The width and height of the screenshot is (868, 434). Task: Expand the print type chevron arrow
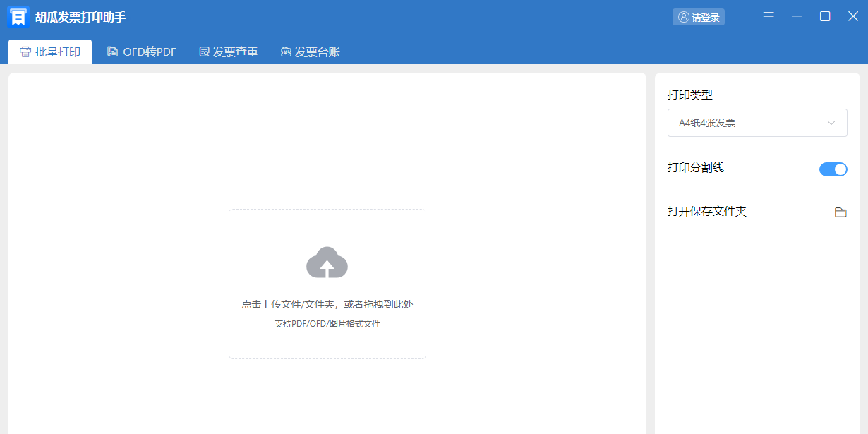click(831, 123)
